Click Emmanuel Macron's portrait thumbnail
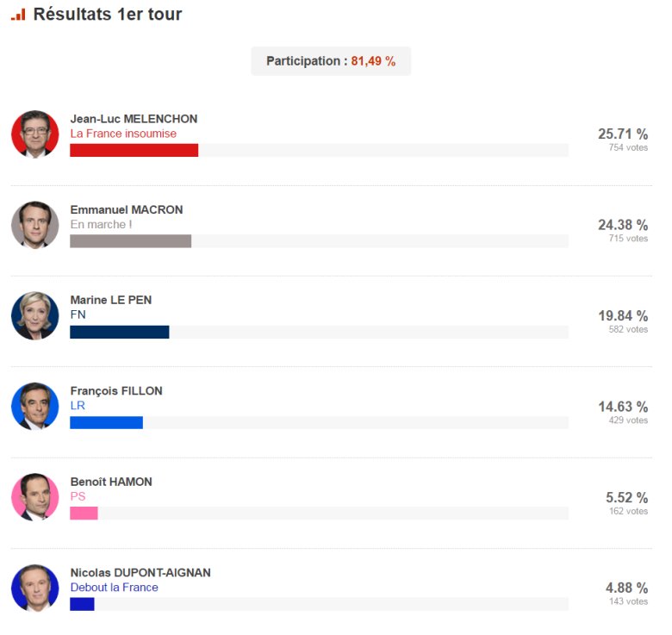The width and height of the screenshot is (672, 635). click(35, 226)
